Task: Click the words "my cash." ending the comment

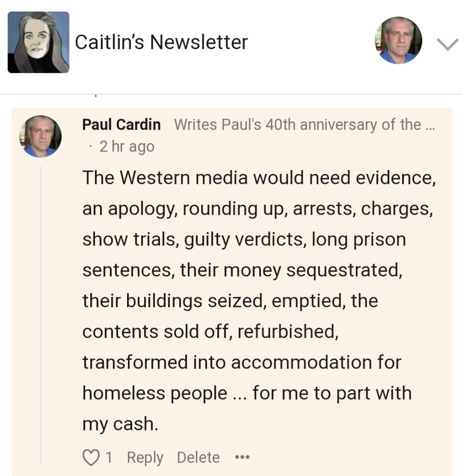Action: tap(120, 424)
